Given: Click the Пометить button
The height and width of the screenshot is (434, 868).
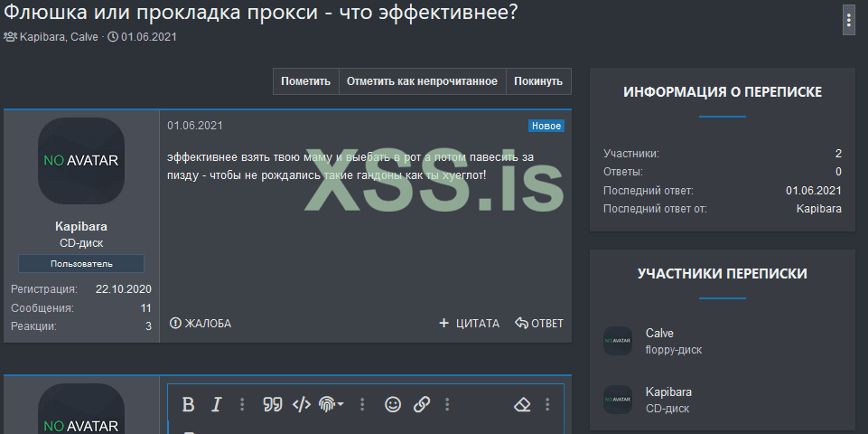Looking at the screenshot, I should (305, 81).
